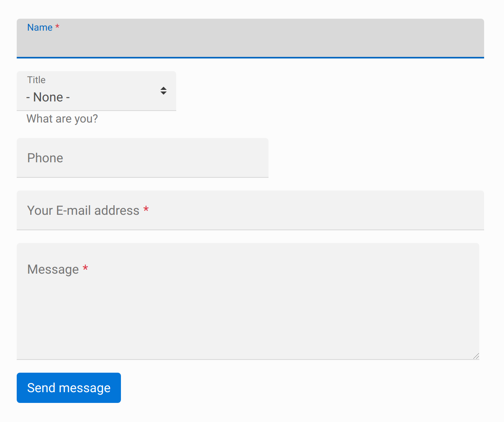Submit the form with Send message

[69, 388]
